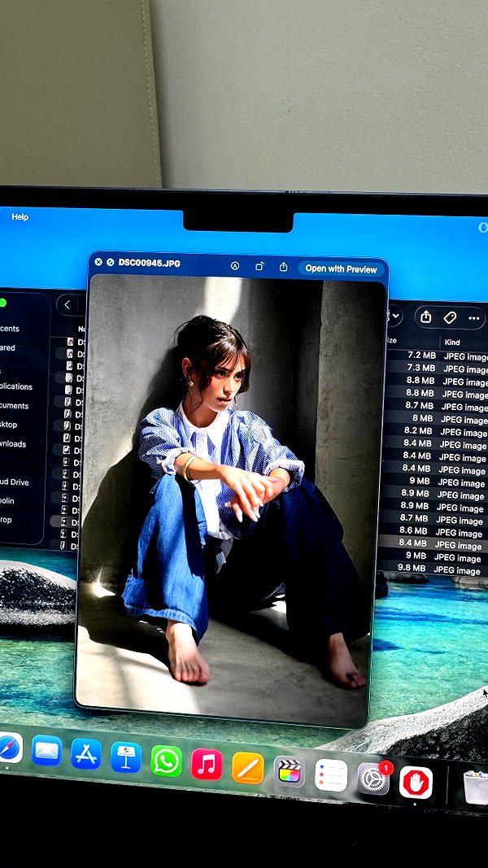Click the Finder toolbar share button

point(425,316)
